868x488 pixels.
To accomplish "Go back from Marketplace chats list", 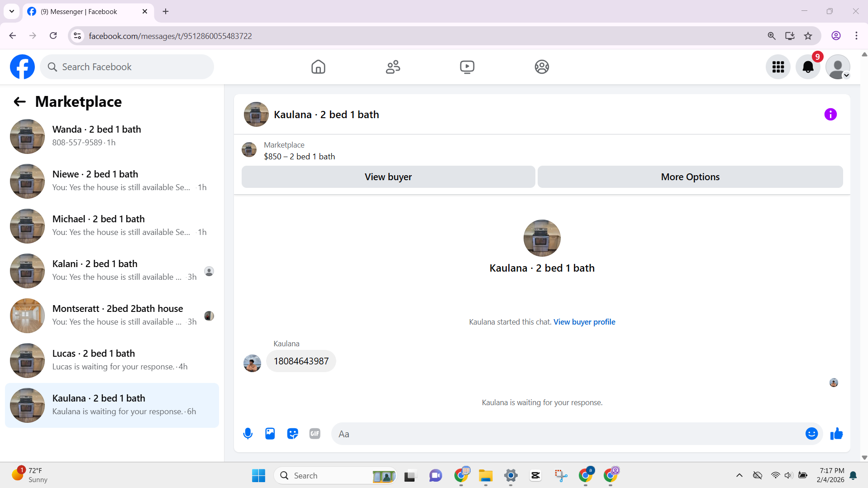I will tap(19, 102).
